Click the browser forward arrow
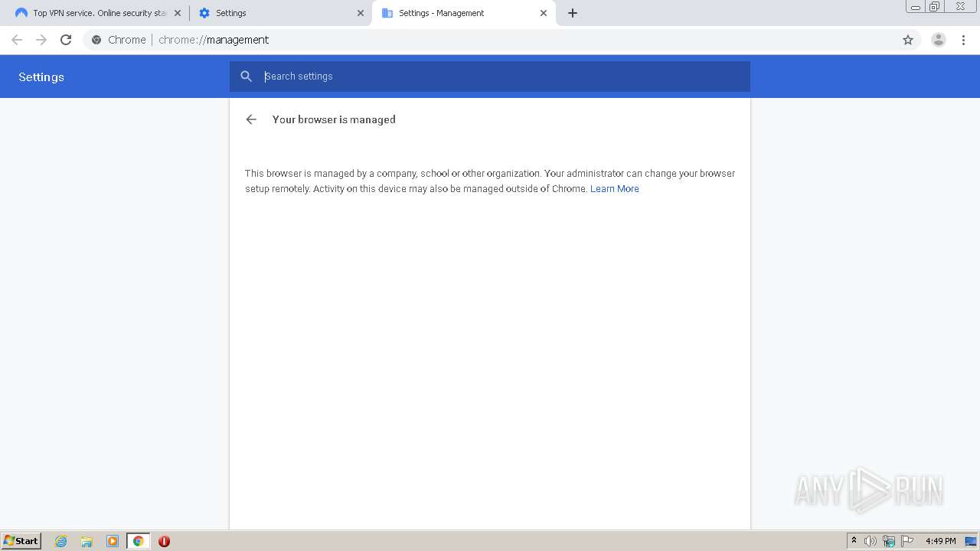Viewport: 980px width, 551px height. (41, 40)
